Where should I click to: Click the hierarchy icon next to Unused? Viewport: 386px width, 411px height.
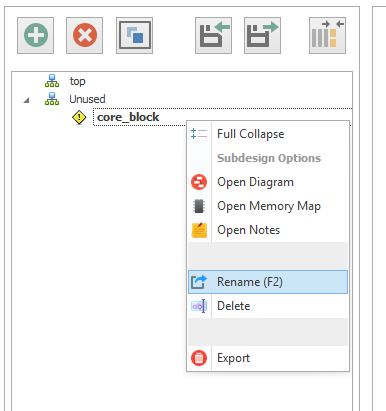[x=52, y=99]
